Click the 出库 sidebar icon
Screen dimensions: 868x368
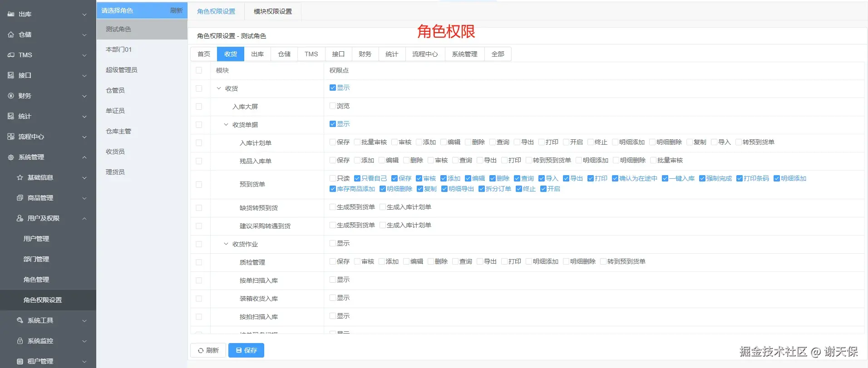(11, 14)
